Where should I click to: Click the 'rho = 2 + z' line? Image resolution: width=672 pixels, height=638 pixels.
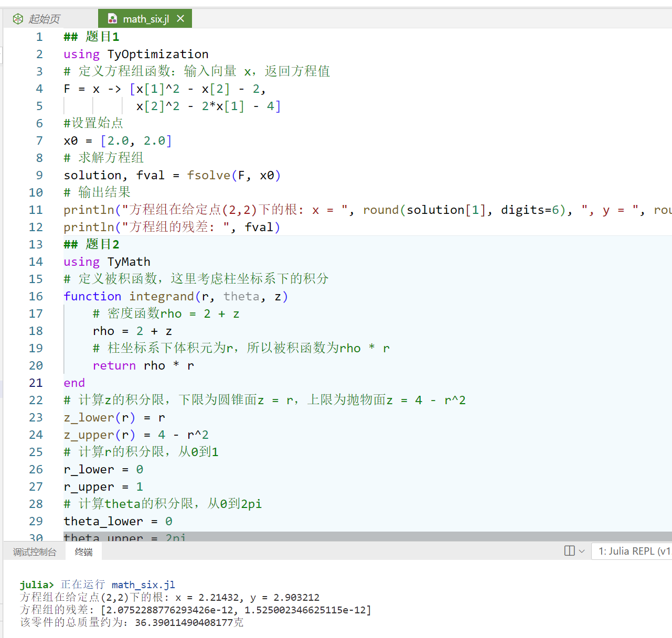tap(132, 331)
